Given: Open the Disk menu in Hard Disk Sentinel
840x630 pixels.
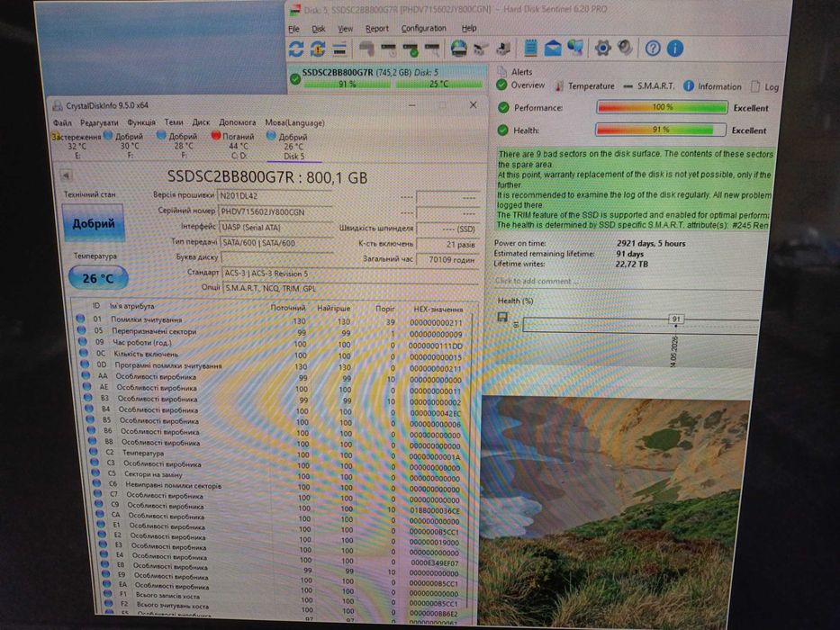Looking at the screenshot, I should coord(318,29).
